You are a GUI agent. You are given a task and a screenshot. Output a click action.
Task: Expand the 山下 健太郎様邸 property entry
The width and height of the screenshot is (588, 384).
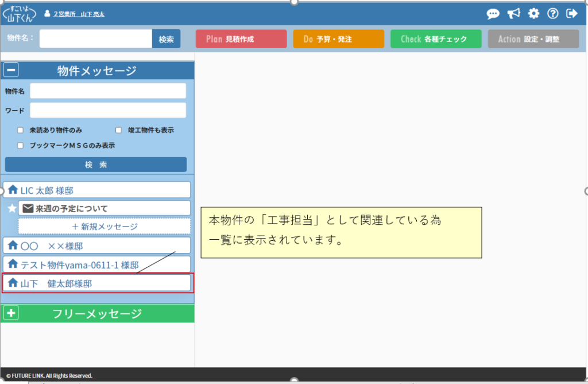pyautogui.click(x=96, y=282)
